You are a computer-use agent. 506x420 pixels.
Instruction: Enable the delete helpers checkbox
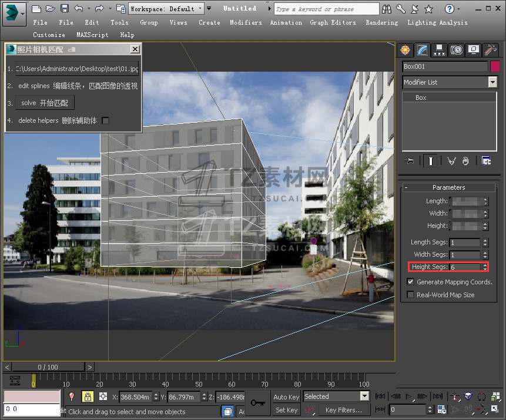coord(106,120)
